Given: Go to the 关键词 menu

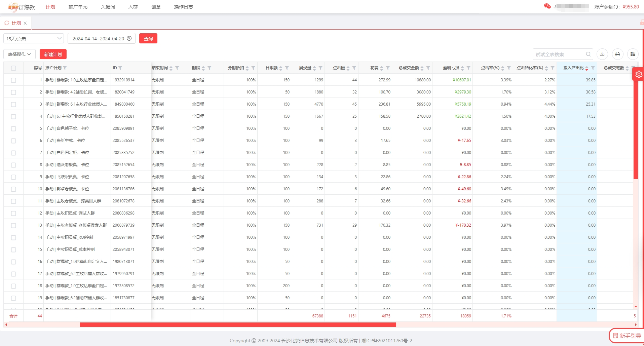Looking at the screenshot, I should pos(108,7).
